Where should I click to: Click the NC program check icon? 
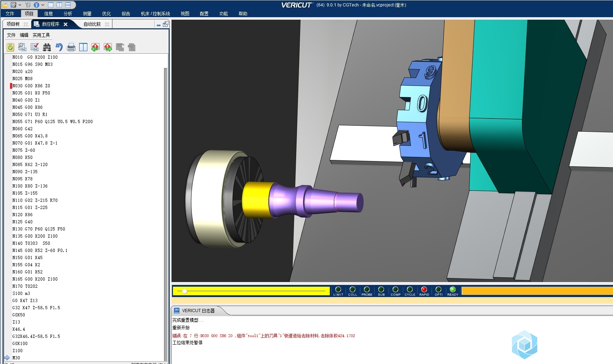(35, 47)
